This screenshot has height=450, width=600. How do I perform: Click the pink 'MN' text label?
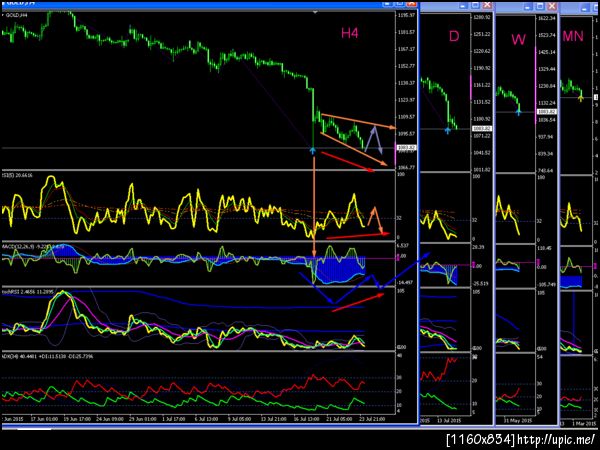click(573, 36)
